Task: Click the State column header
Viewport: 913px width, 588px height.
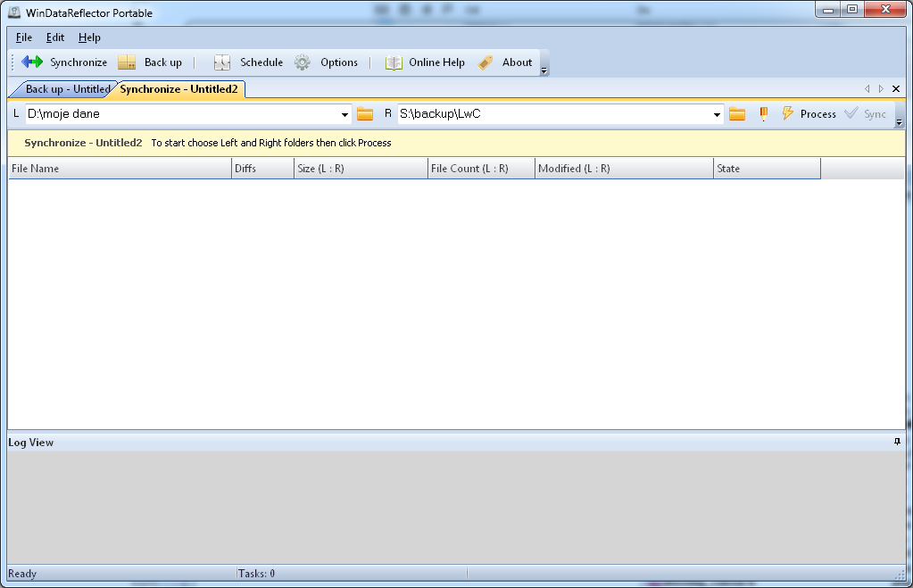Action: point(767,169)
